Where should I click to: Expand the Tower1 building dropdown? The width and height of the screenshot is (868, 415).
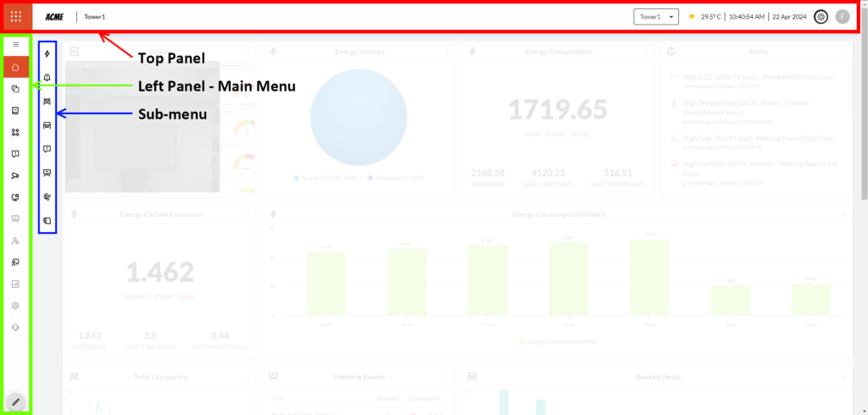[x=656, y=16]
